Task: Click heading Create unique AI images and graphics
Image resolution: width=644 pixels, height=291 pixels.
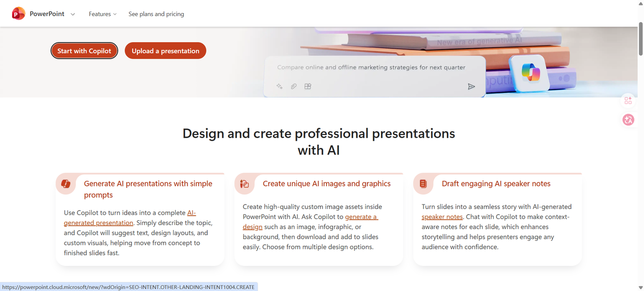Action: pos(327,183)
